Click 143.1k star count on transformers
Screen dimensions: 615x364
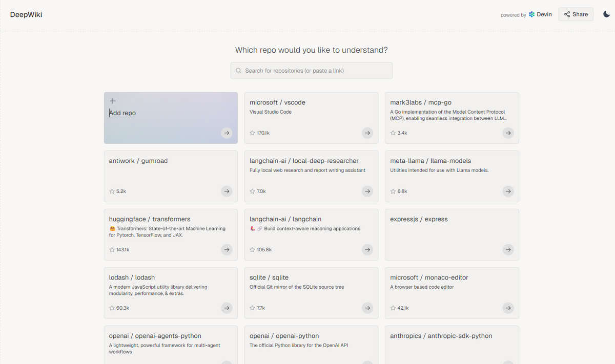point(123,250)
